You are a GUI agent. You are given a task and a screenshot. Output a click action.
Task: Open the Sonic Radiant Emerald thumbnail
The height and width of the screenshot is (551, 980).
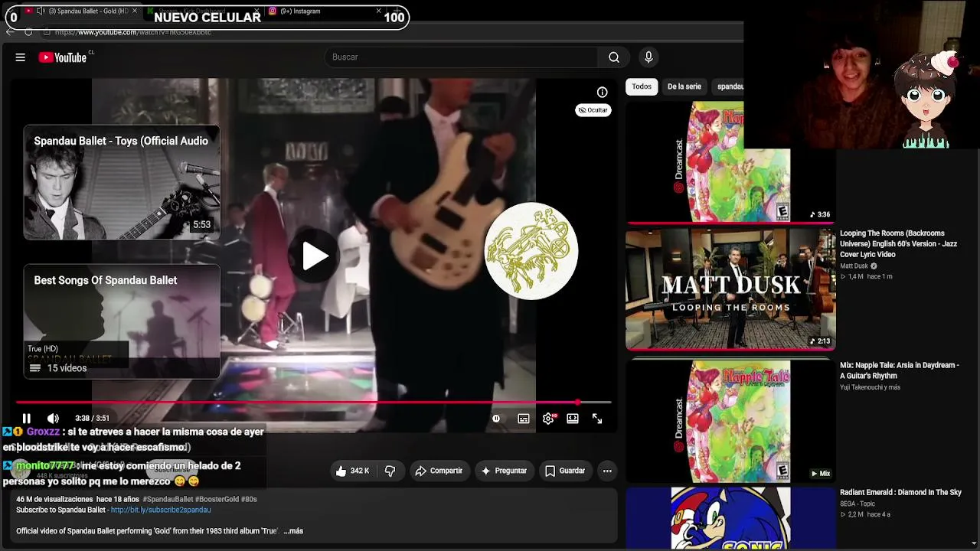click(730, 518)
